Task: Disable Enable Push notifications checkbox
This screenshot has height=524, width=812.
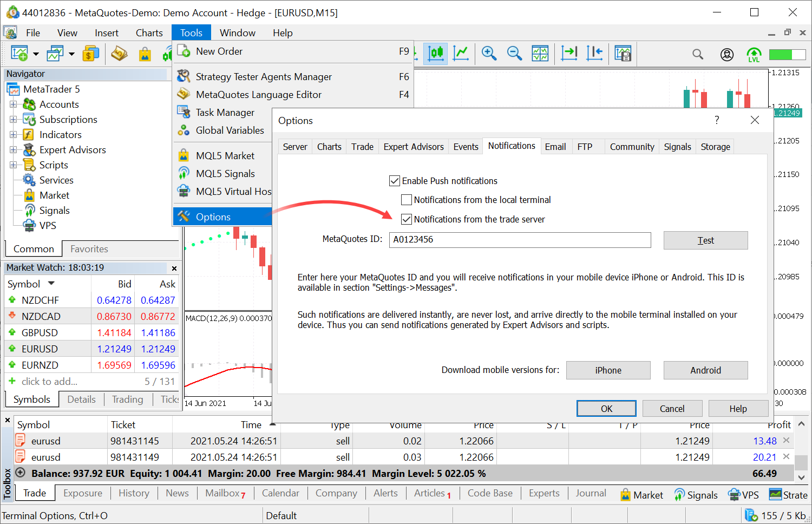Action: coord(395,181)
